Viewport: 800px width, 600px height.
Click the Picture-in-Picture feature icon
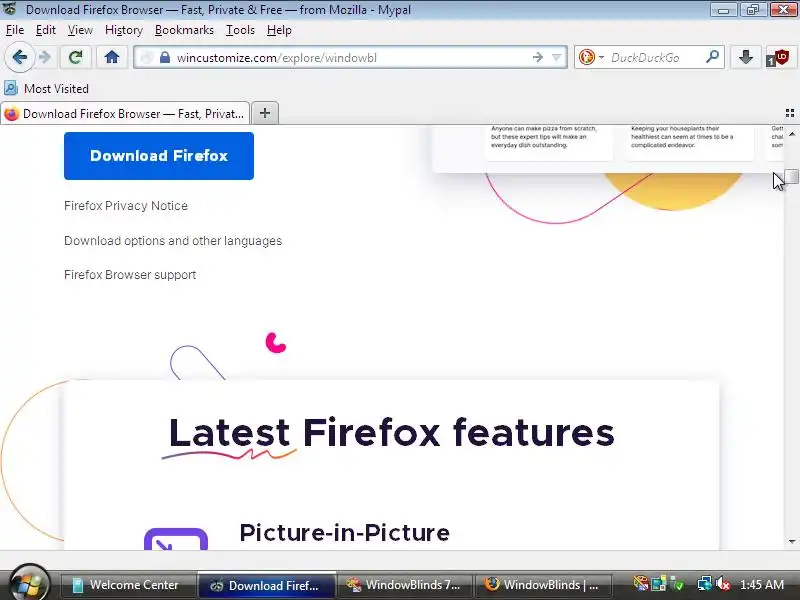click(176, 539)
